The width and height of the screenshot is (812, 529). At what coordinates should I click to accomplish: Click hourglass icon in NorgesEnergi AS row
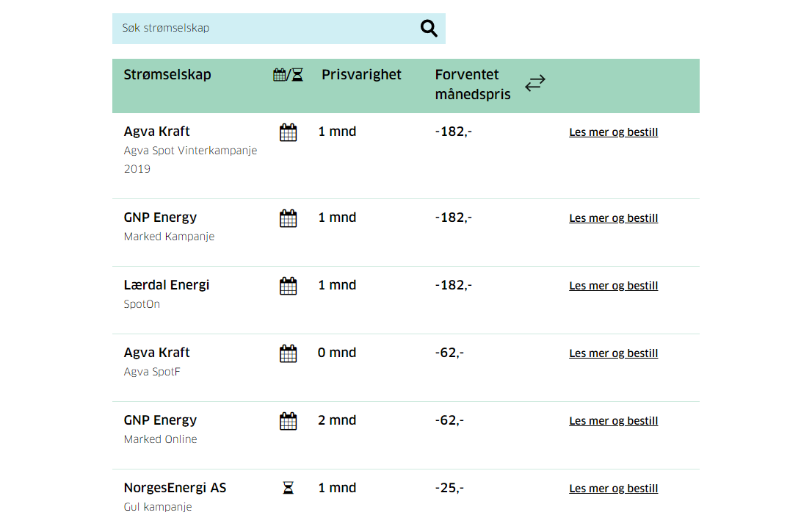click(x=289, y=489)
